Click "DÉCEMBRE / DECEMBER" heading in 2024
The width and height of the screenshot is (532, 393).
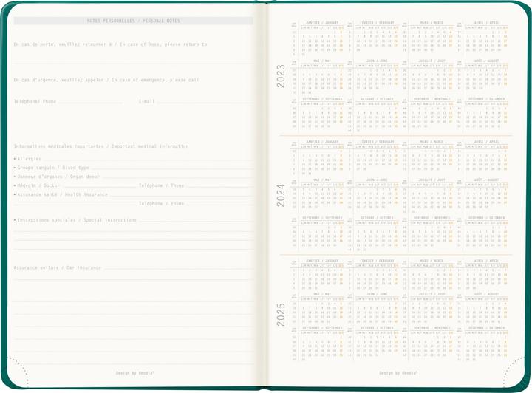pyautogui.click(x=486, y=218)
